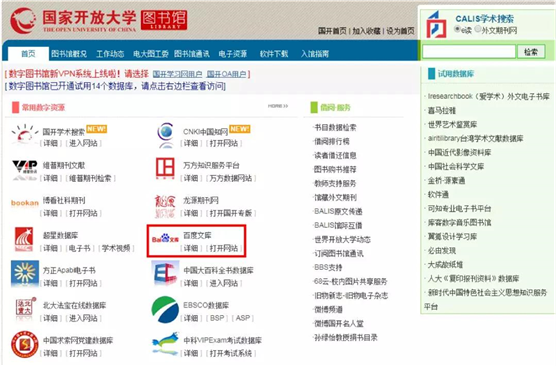The width and height of the screenshot is (556, 366).
Task: Click the 中科VIPExam考试数据库 icon
Action: pyautogui.click(x=165, y=343)
